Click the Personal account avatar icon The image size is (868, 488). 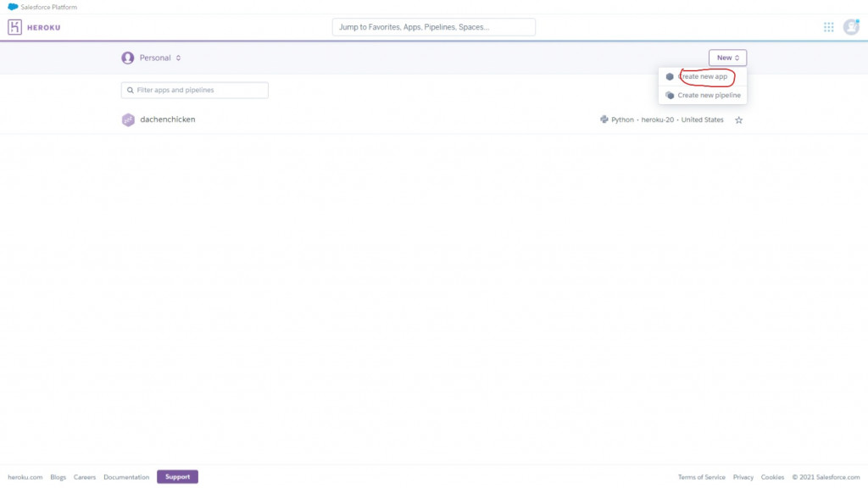128,58
